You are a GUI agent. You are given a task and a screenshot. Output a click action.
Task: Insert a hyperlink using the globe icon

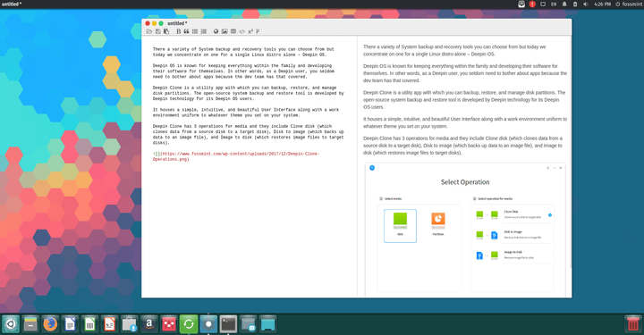pos(216,31)
